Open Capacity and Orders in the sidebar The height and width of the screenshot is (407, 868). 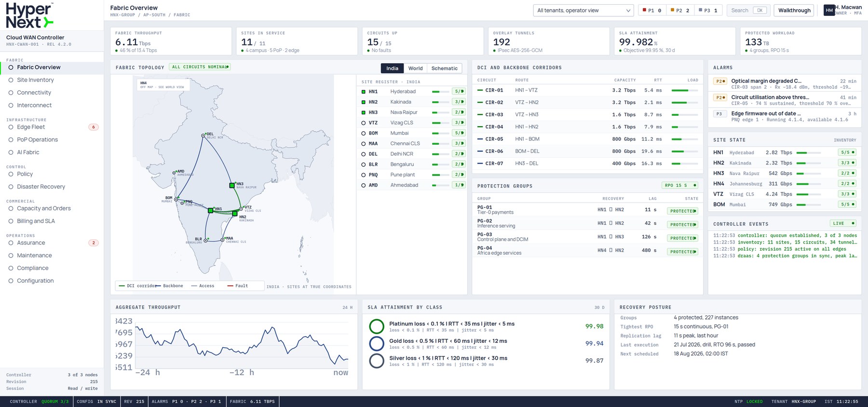52,208
